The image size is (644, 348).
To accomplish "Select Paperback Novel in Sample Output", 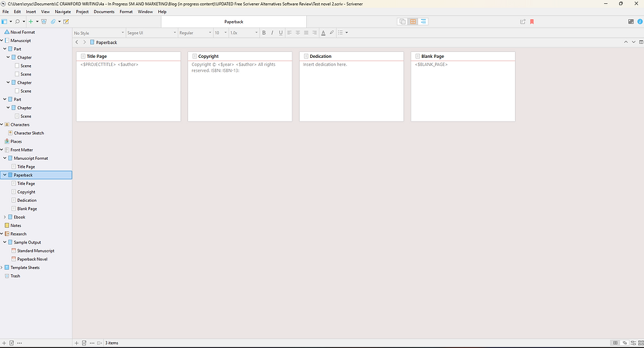I will 32,259.
